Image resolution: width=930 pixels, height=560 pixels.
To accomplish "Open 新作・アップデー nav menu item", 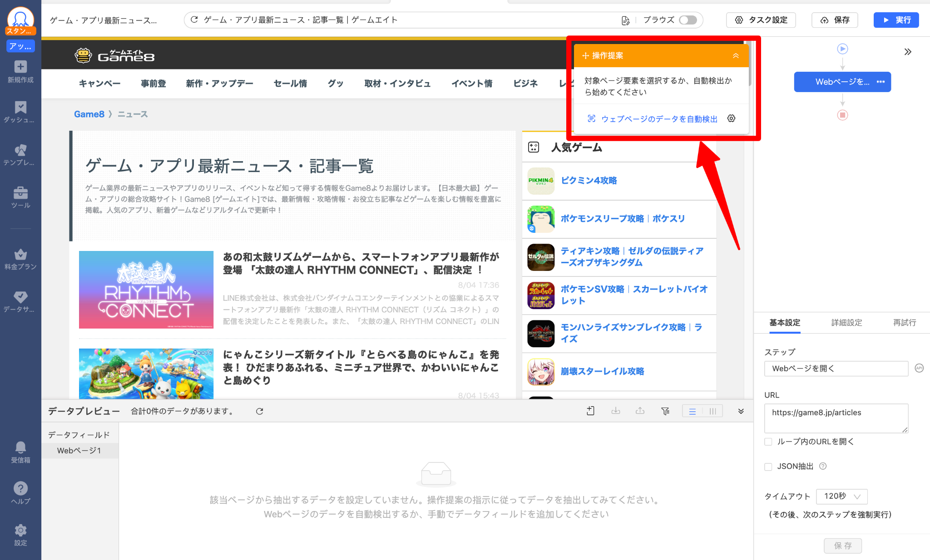I will (220, 84).
